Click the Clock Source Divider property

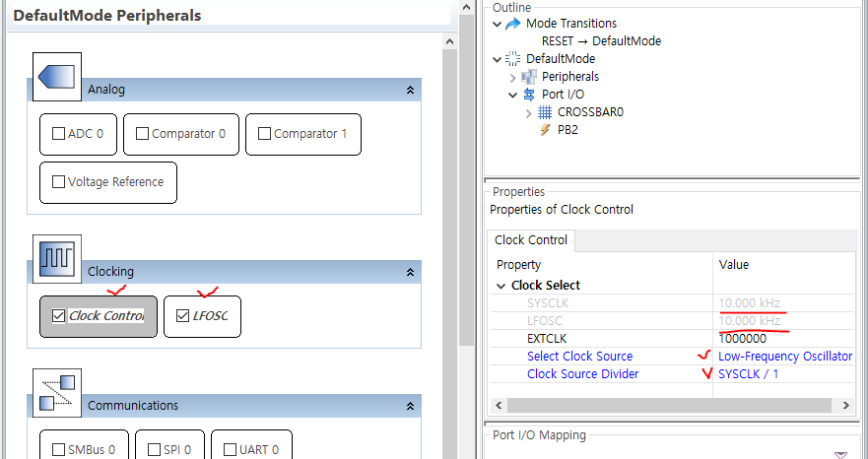coord(583,373)
